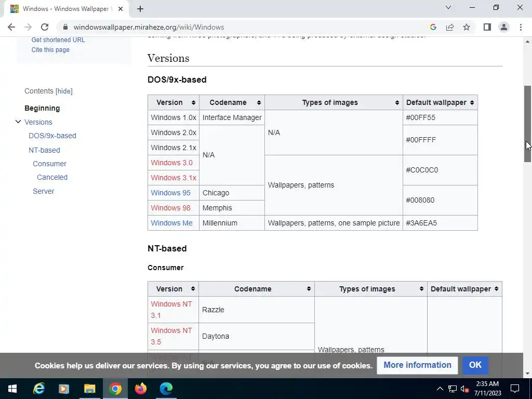This screenshot has height=399, width=532.
Task: Jump to Versions in Contents
Action: [x=38, y=122]
